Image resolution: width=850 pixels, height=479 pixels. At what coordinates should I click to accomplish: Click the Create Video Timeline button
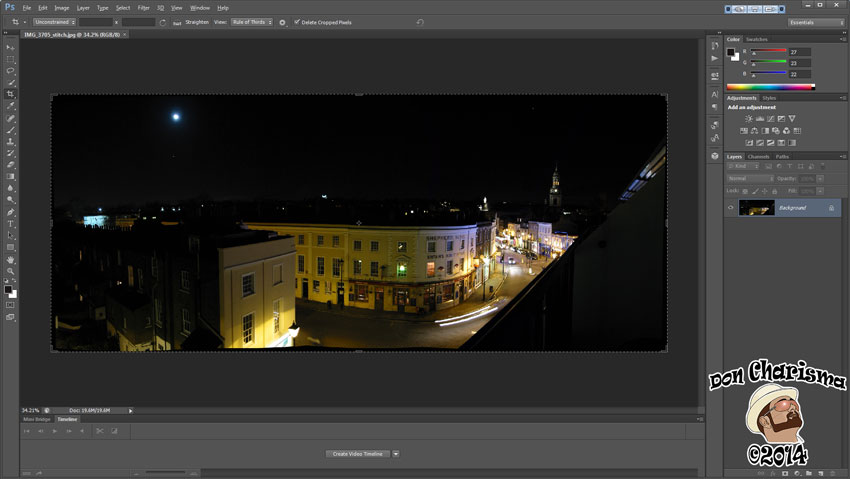(358, 453)
